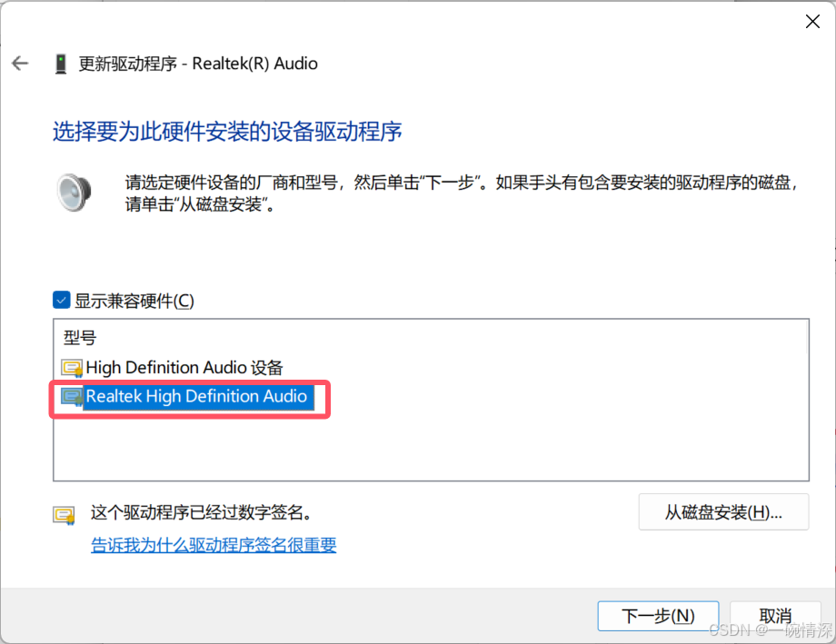Close the update driver dialog

[812, 21]
